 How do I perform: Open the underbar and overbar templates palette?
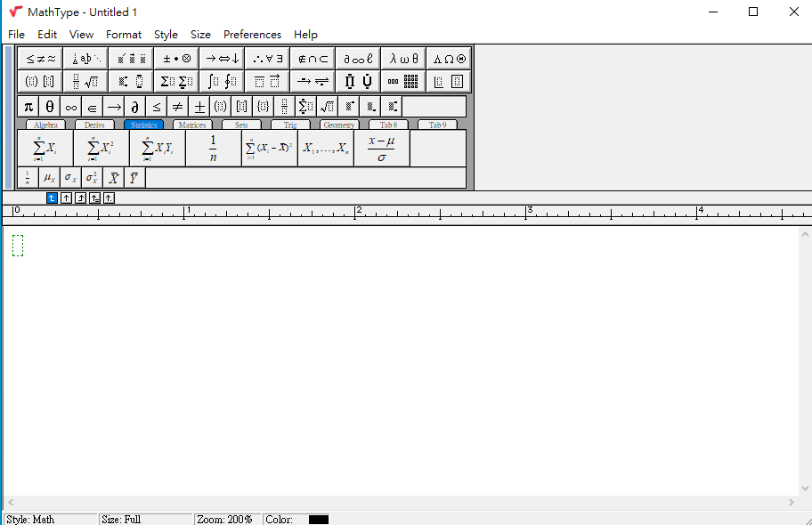(x=268, y=81)
